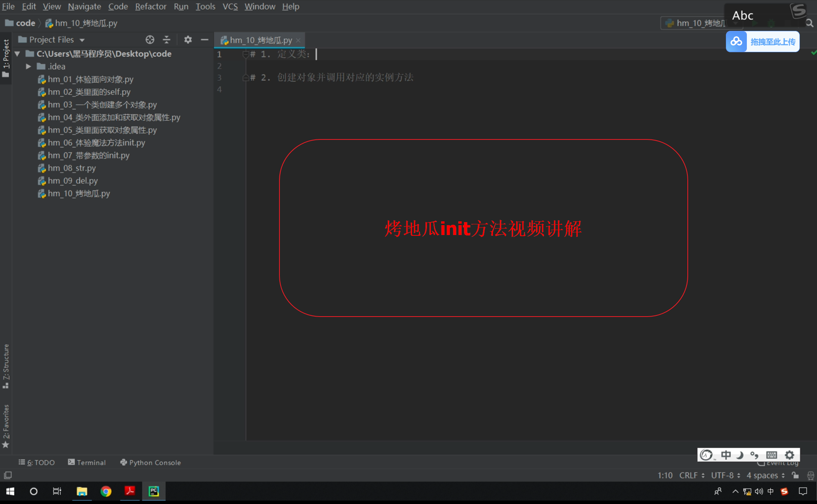Expand the .idea folder
The width and height of the screenshot is (817, 504).
(x=28, y=66)
